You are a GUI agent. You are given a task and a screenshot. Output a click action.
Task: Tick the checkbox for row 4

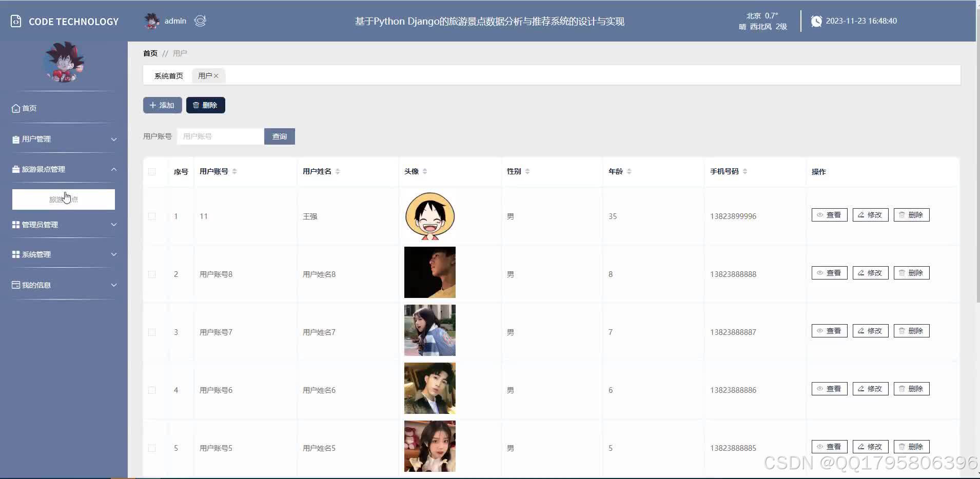pos(152,390)
